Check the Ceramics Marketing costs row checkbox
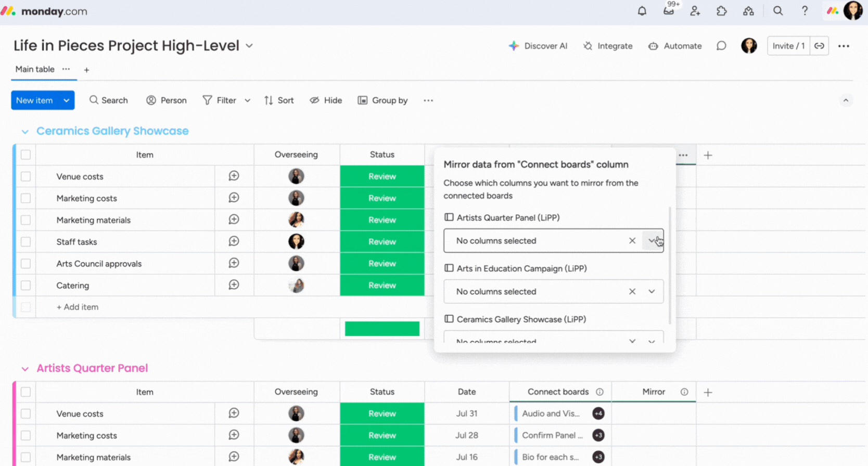The image size is (868, 466). pyautogui.click(x=25, y=198)
